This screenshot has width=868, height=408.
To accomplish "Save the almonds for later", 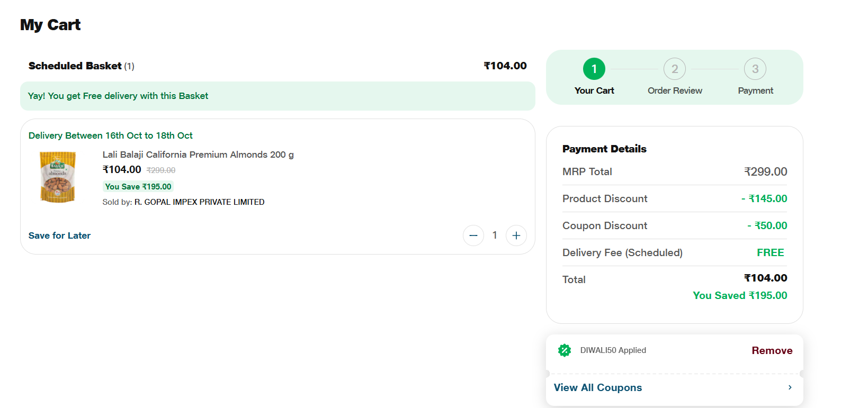I will 59,235.
